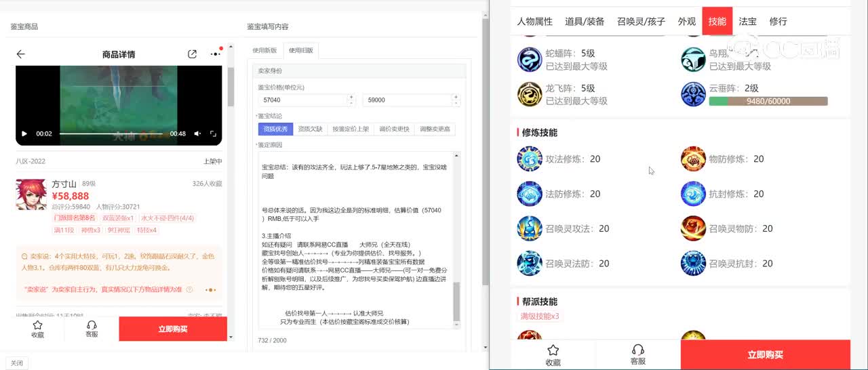This screenshot has width=868, height=370.
Task: Select the 资质优秀 conclusion option
Action: [x=275, y=129]
